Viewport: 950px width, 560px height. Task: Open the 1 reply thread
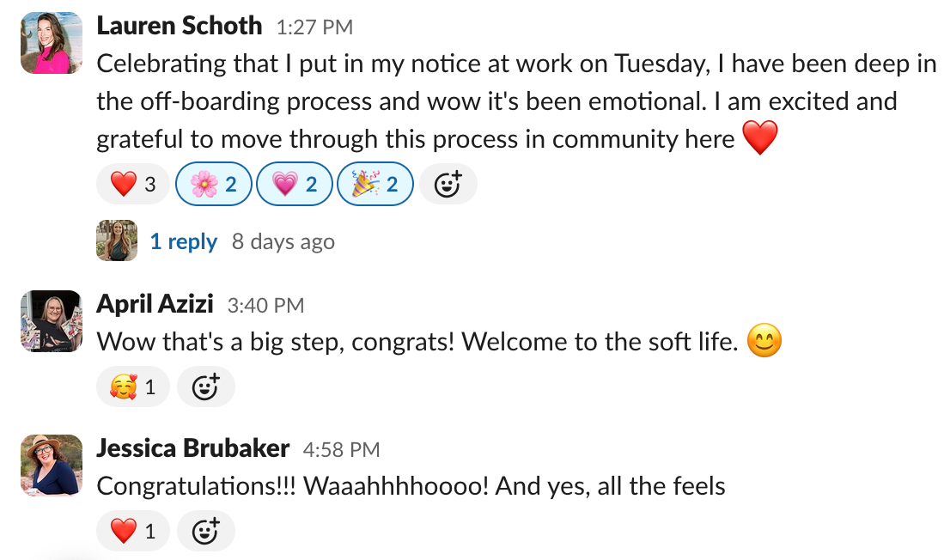[x=183, y=242]
